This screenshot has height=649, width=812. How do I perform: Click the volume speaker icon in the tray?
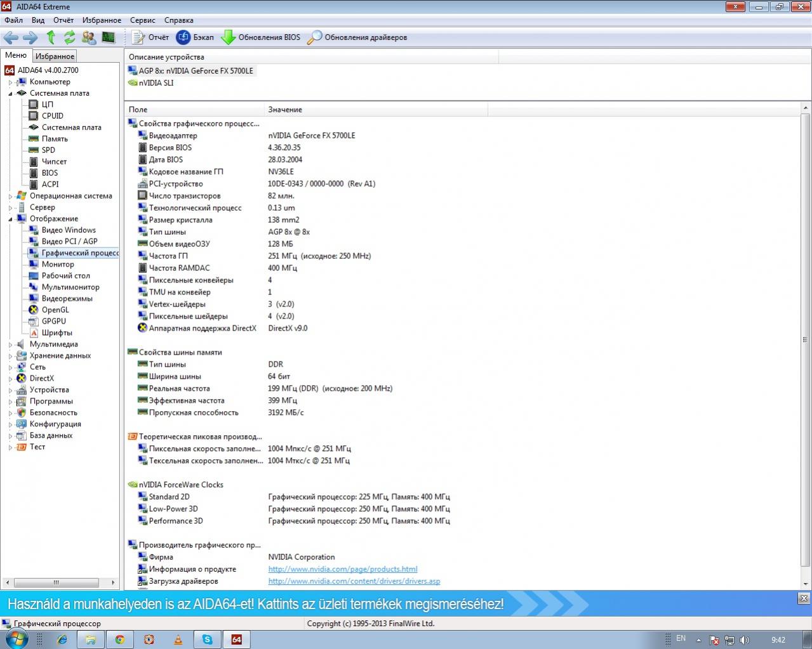(x=744, y=639)
